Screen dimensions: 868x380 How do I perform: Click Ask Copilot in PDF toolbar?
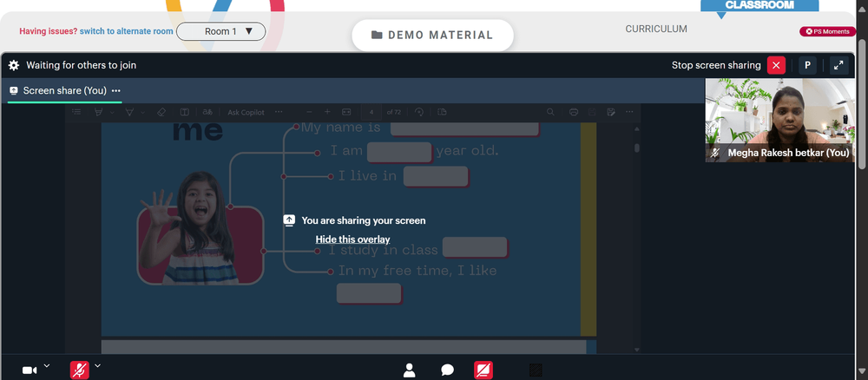click(x=246, y=112)
